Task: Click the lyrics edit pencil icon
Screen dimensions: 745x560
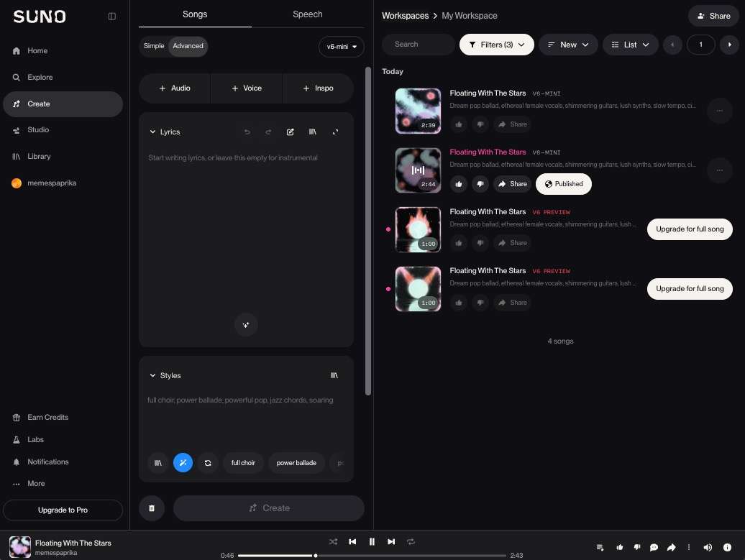Action: [x=291, y=132]
